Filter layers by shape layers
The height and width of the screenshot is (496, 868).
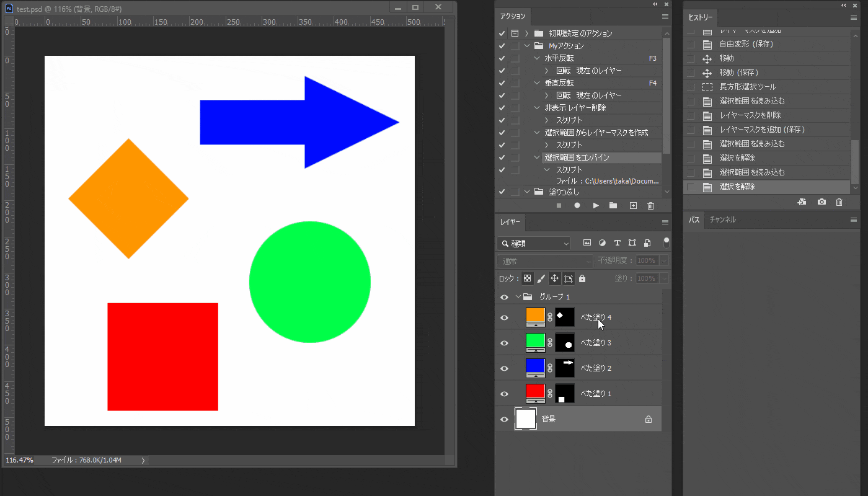click(632, 243)
